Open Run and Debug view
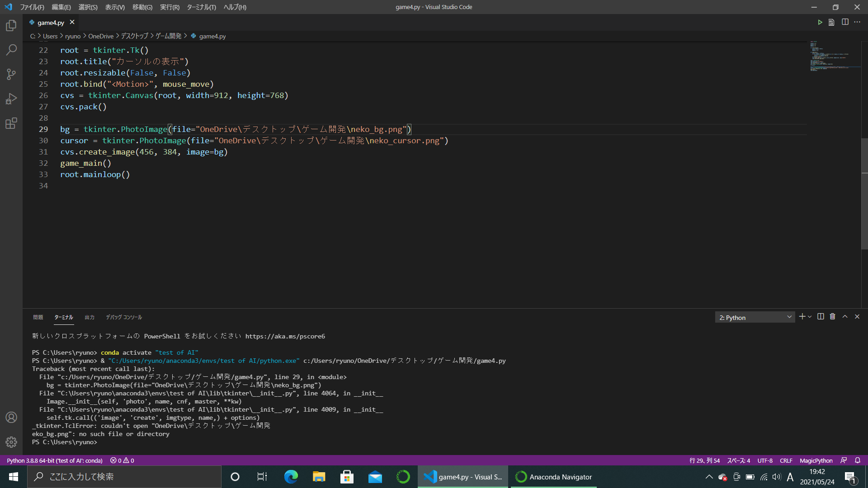This screenshot has width=868, height=488. (11, 99)
